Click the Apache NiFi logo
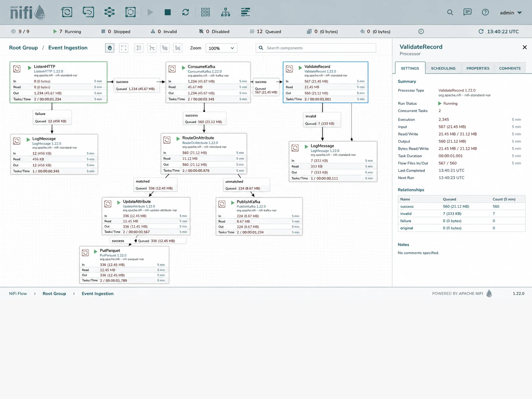 click(x=27, y=12)
